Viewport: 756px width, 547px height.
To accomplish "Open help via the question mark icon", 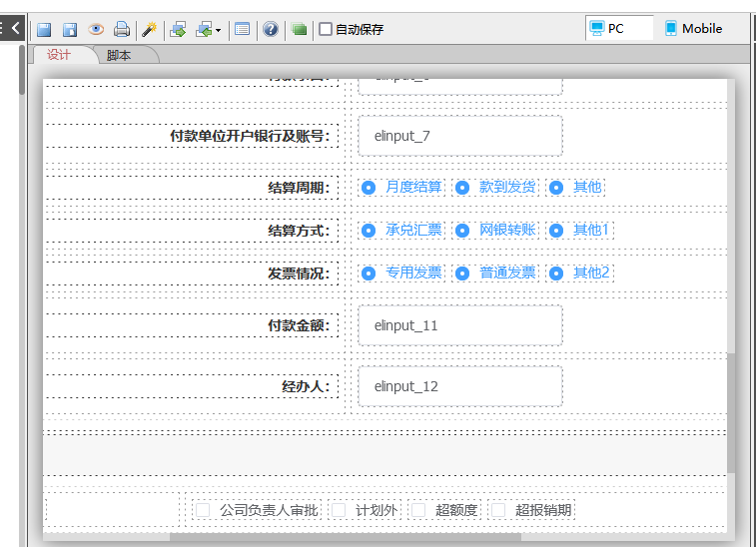I will 271,29.
